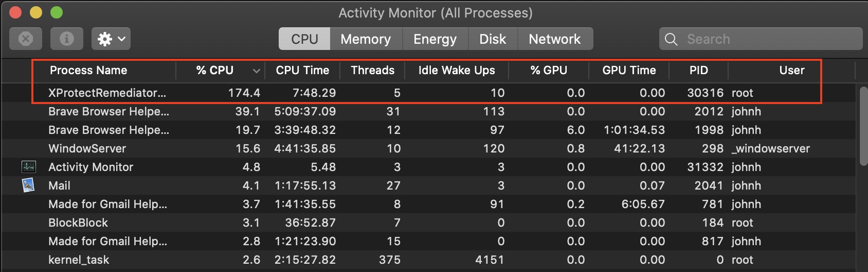This screenshot has width=868, height=272.
Task: Sort processes by PID column header
Action: point(698,71)
